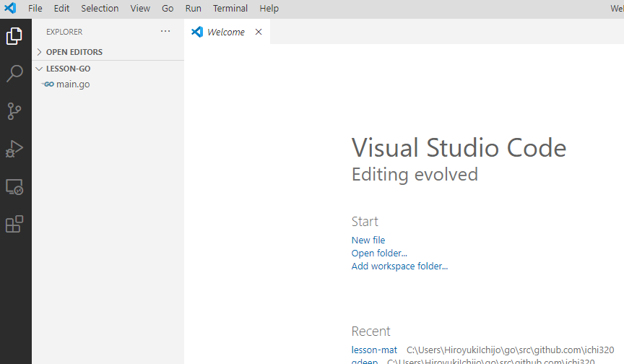Image resolution: width=624 pixels, height=364 pixels.
Task: Open the Run menu
Action: tap(194, 9)
